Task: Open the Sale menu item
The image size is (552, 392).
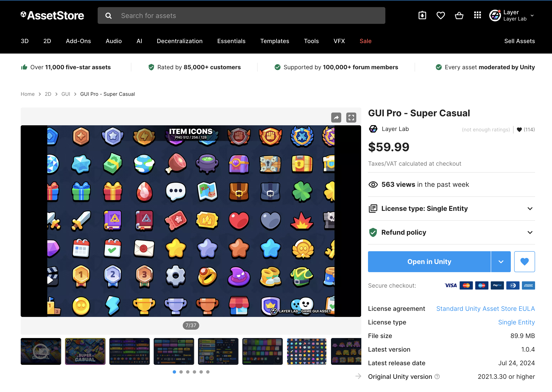Action: point(365,41)
